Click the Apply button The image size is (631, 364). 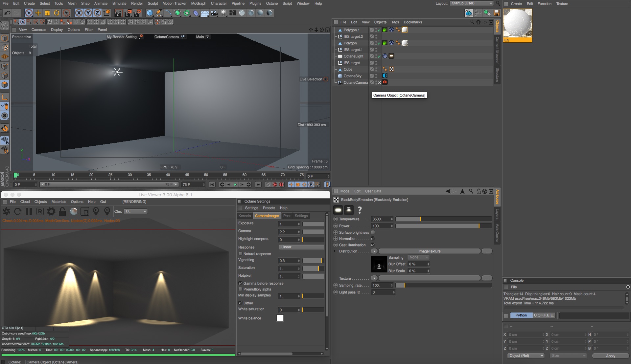point(610,356)
